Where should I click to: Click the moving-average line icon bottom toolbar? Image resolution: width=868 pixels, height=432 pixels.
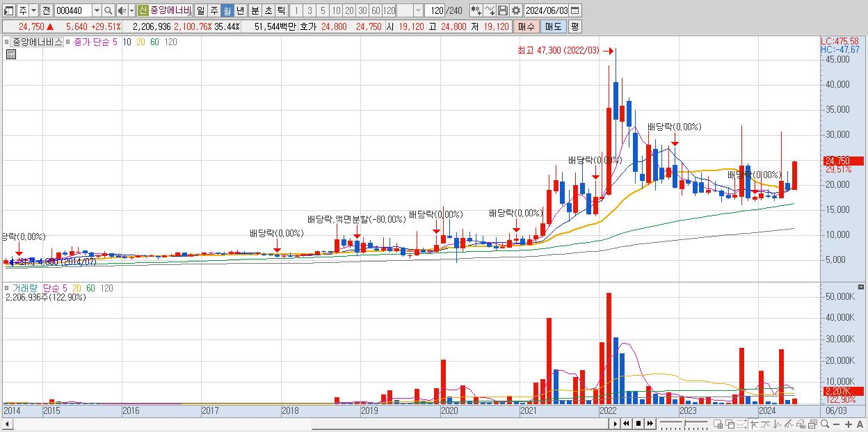(x=766, y=424)
